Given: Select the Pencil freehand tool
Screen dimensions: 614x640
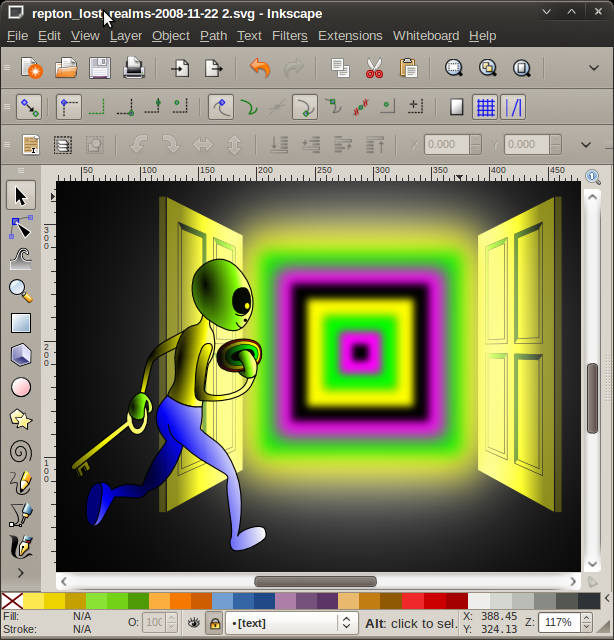Looking at the screenshot, I should [21, 483].
